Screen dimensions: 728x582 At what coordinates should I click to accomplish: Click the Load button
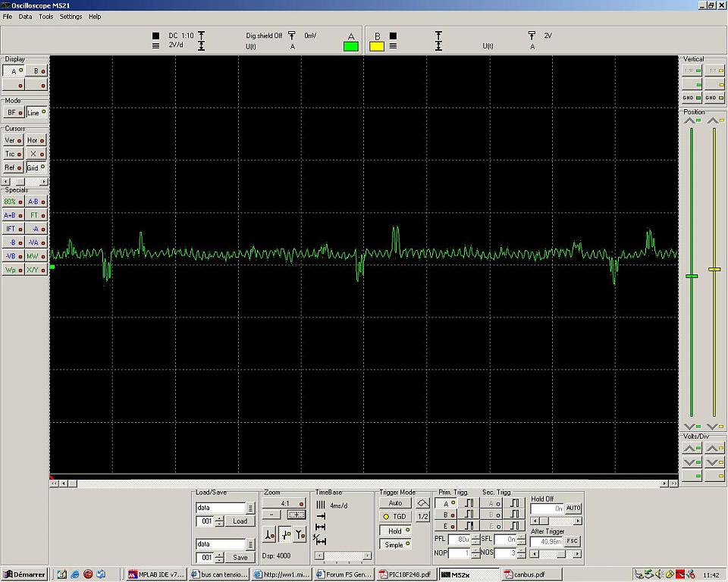click(x=240, y=521)
